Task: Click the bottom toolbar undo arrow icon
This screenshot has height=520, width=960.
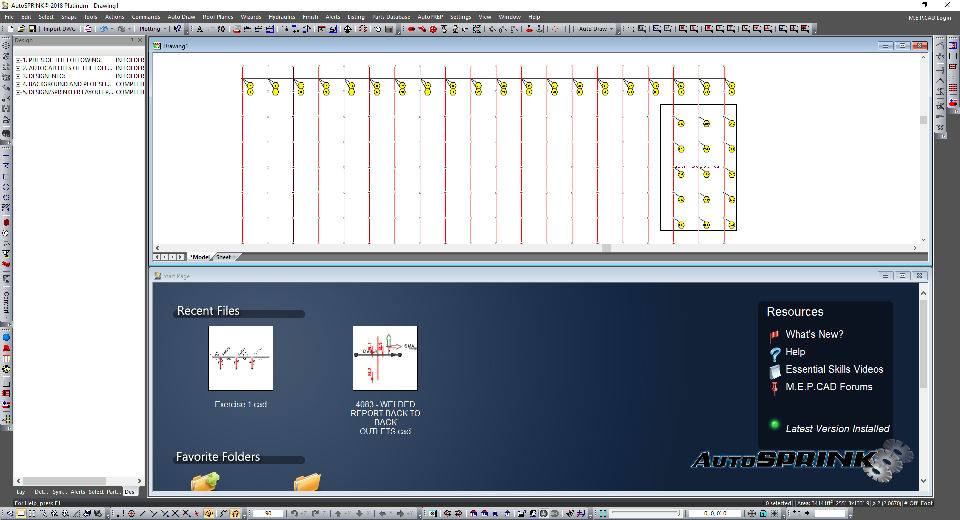Action: click(x=294, y=513)
